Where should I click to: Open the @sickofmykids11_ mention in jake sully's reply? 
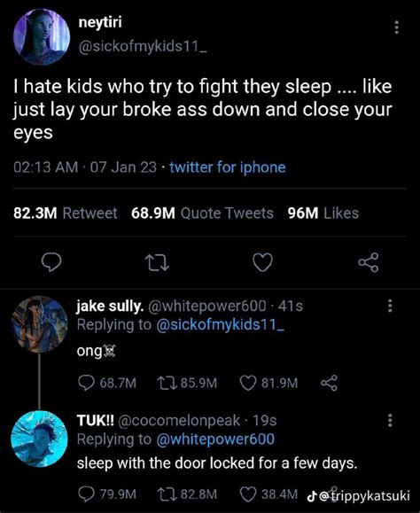click(x=221, y=325)
